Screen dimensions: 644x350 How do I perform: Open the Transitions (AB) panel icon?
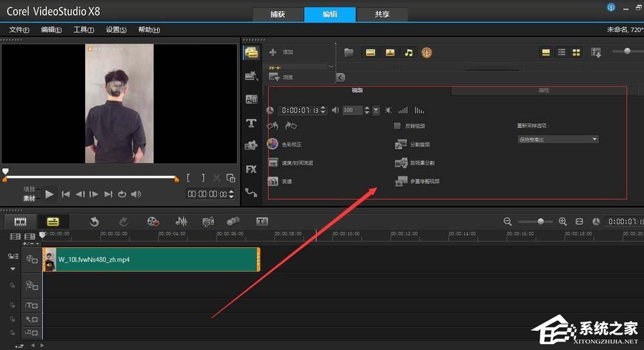click(251, 99)
